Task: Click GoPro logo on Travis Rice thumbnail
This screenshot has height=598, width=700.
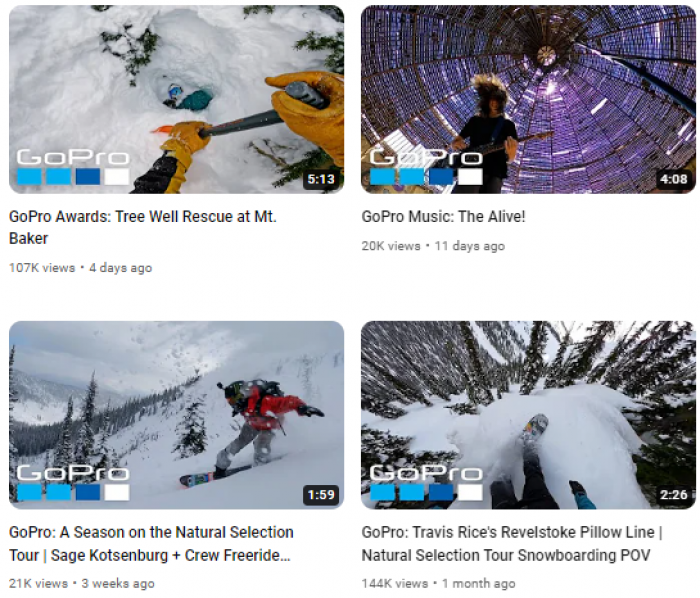Action: click(x=426, y=482)
